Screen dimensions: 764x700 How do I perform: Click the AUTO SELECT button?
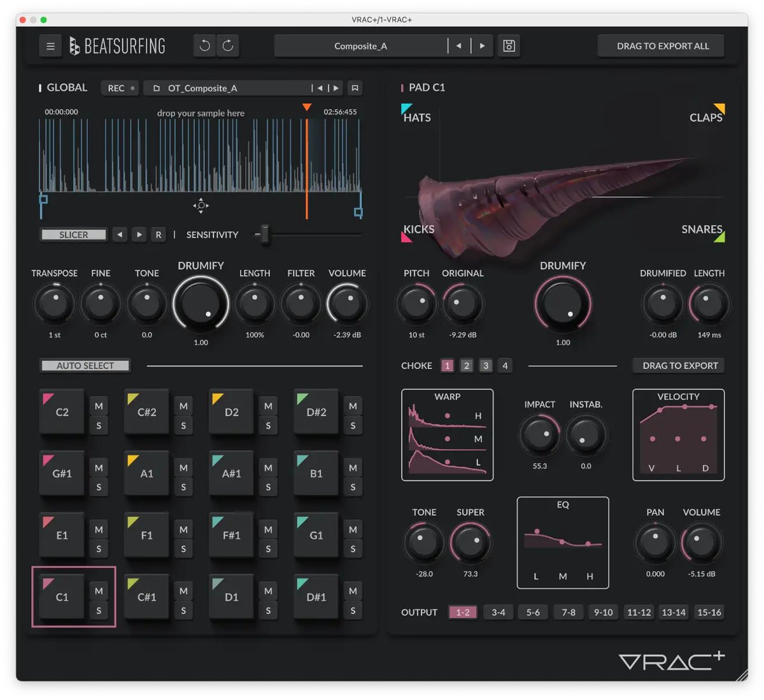pos(85,366)
